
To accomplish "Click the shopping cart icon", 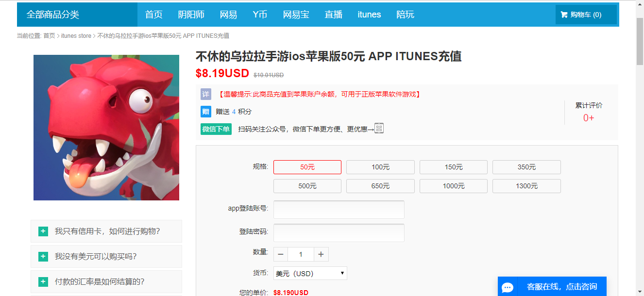I will (x=564, y=15).
